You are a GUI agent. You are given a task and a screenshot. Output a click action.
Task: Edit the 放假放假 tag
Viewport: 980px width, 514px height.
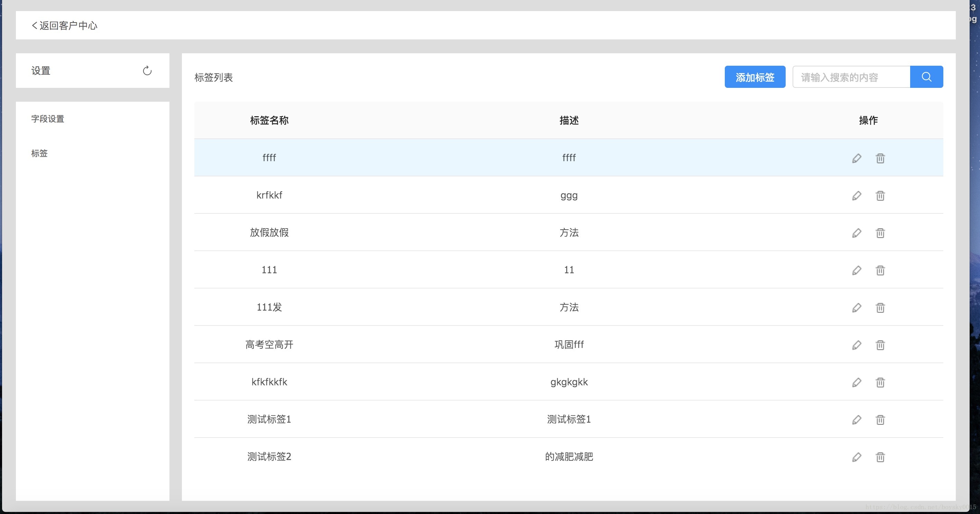(856, 233)
